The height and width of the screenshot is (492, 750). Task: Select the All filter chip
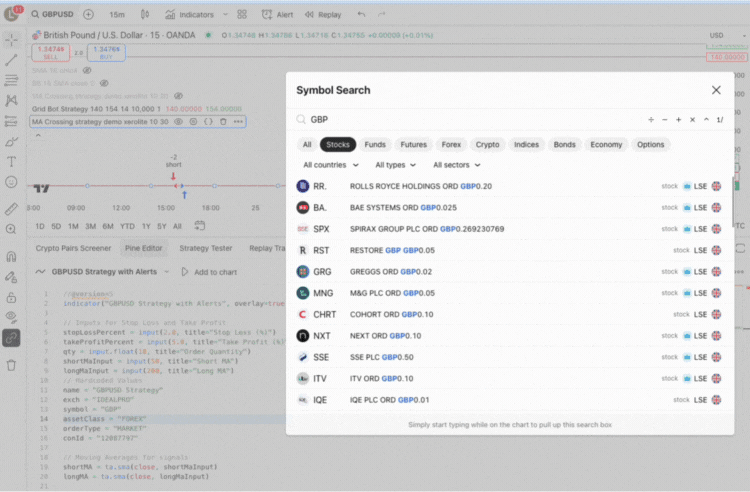(307, 144)
